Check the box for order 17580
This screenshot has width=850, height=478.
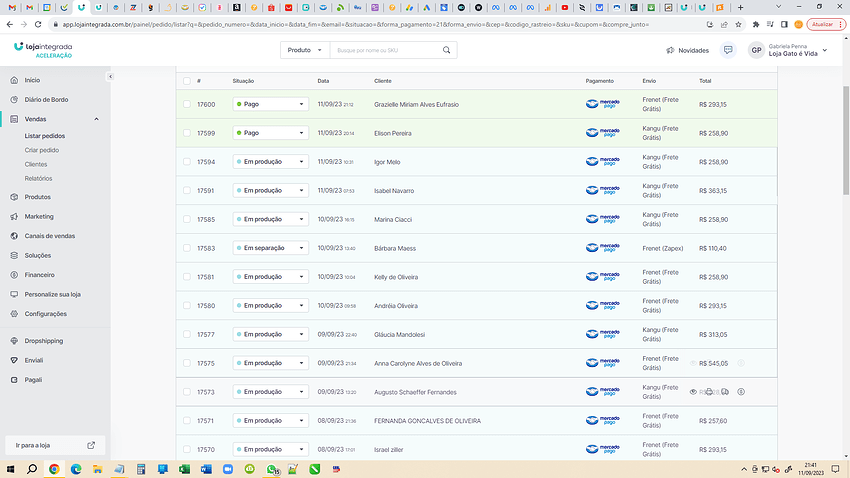187,306
